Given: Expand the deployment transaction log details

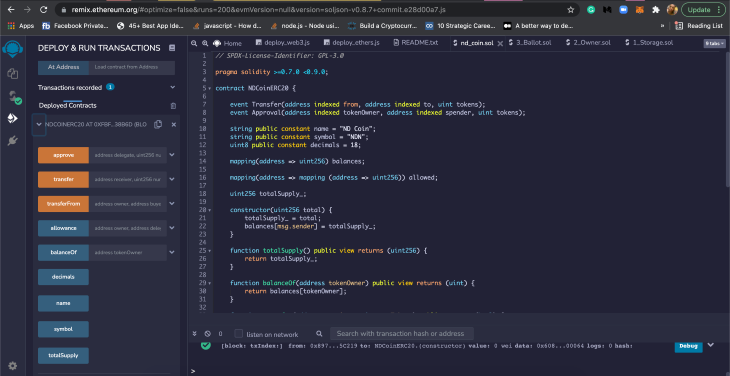Looking at the screenshot, I should click(710, 345).
